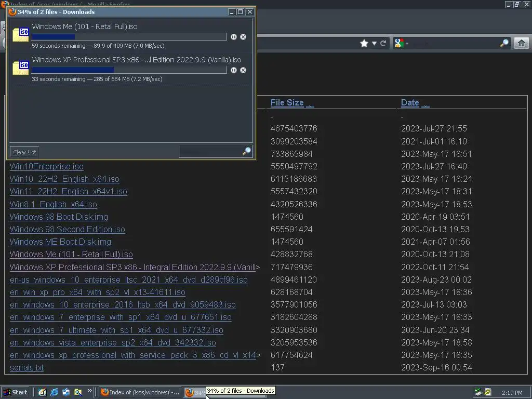Click file size 733865984
532x399 pixels.
[x=291, y=154]
